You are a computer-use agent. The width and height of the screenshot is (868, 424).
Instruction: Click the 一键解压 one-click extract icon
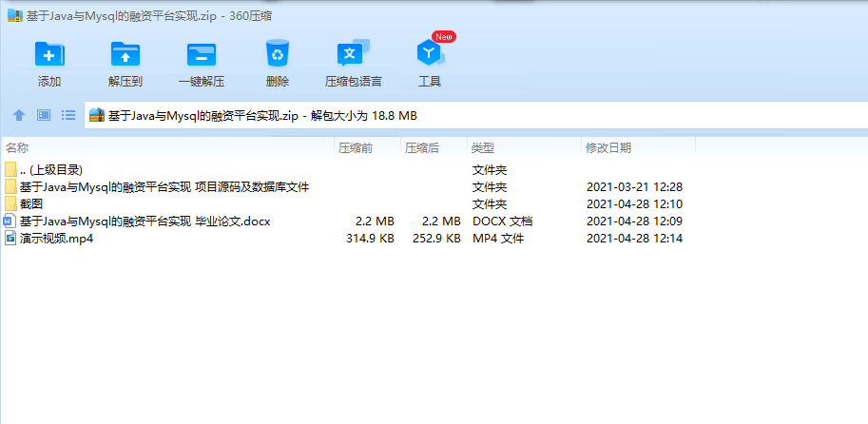point(201,54)
